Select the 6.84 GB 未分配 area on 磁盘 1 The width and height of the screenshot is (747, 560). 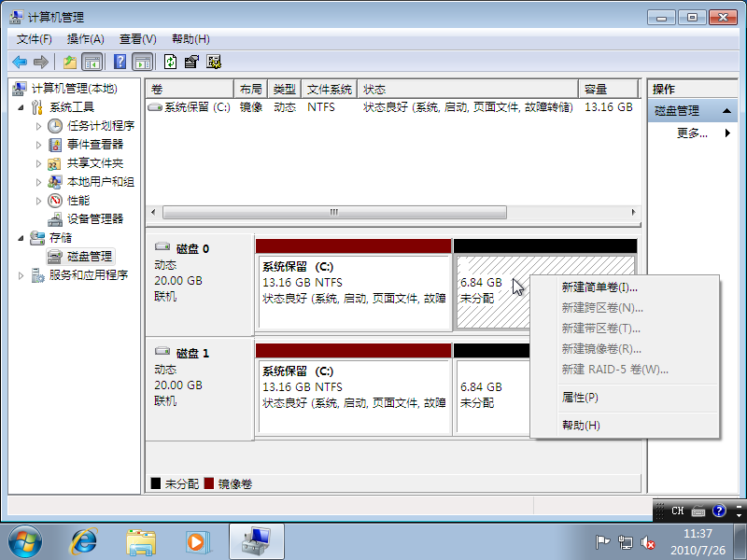click(x=492, y=397)
